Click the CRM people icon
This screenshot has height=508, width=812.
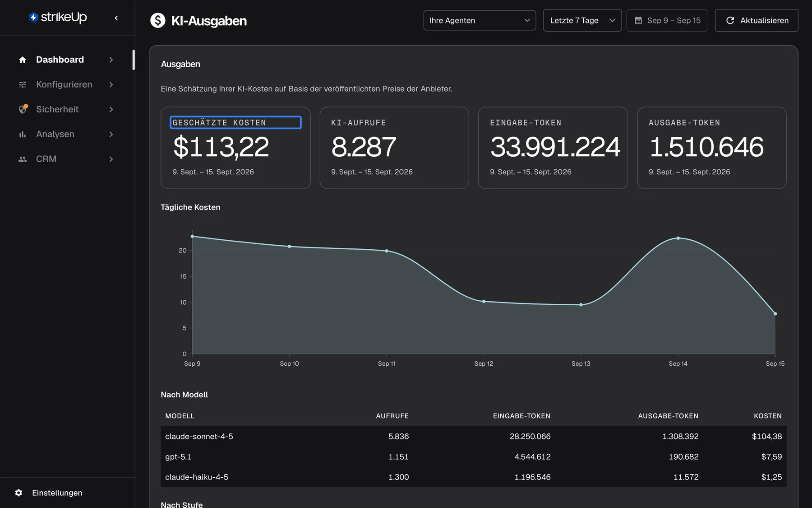(23, 159)
